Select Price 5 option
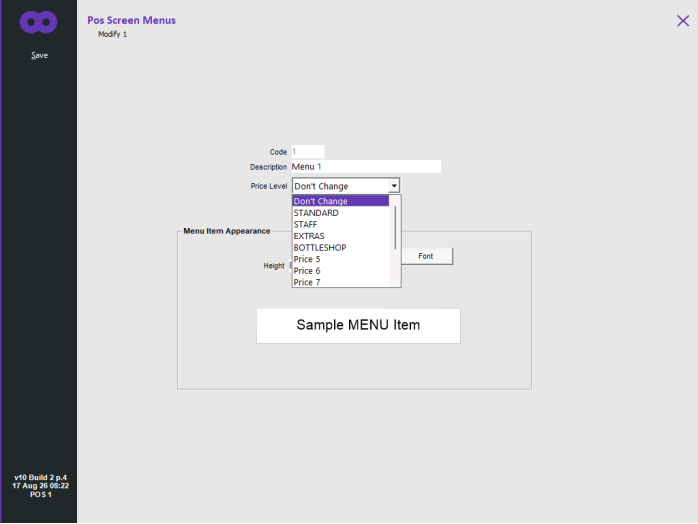 pyautogui.click(x=341, y=259)
